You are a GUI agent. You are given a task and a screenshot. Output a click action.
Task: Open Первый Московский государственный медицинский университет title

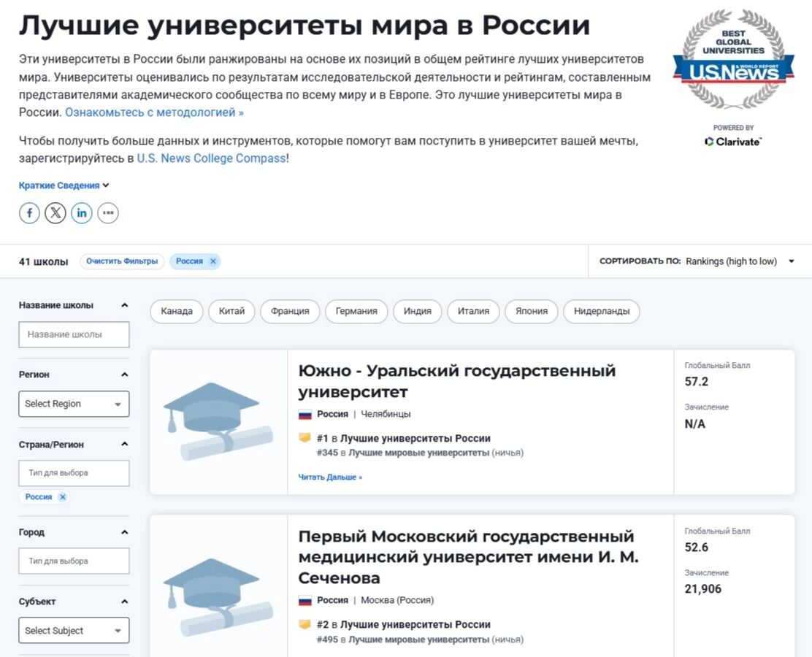click(468, 557)
